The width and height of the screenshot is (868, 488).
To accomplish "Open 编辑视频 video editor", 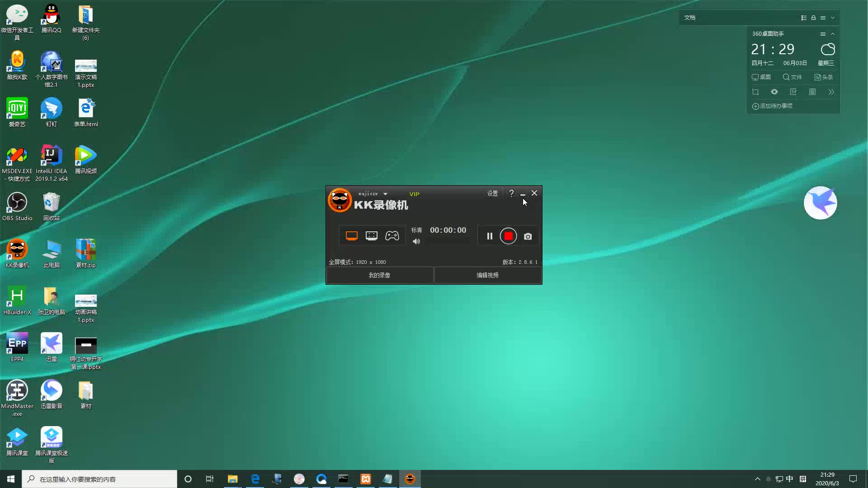I will pyautogui.click(x=487, y=275).
